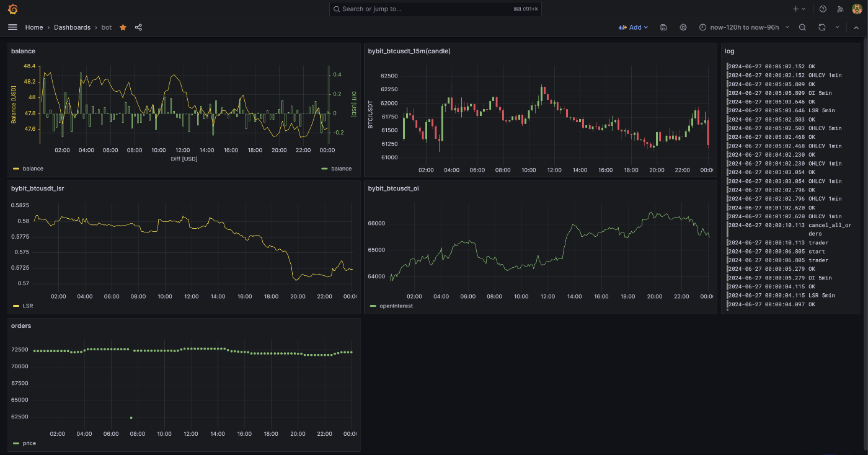The width and height of the screenshot is (868, 455).
Task: Star the bot dashboard as favorite
Action: tap(123, 27)
